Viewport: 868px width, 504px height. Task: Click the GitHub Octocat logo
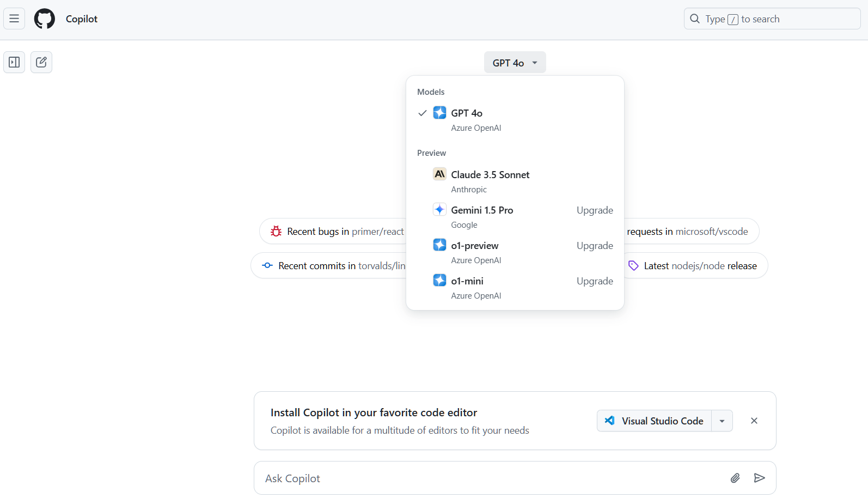point(45,19)
